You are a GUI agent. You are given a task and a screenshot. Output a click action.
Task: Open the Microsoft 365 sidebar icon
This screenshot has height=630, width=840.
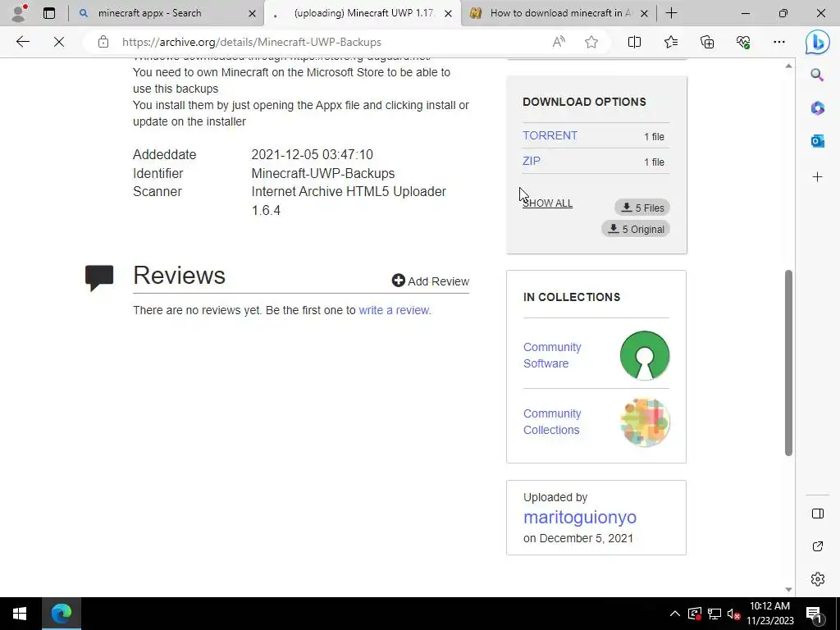pos(818,108)
